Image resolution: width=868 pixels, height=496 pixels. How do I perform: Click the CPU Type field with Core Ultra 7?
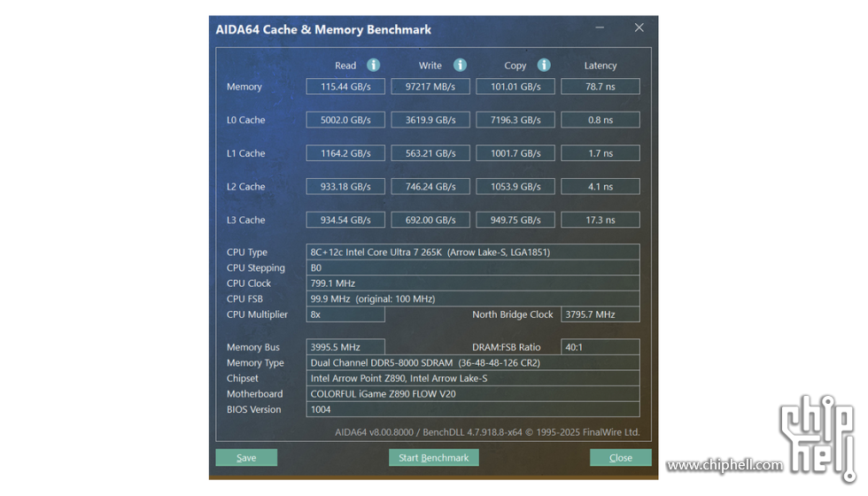(x=472, y=252)
